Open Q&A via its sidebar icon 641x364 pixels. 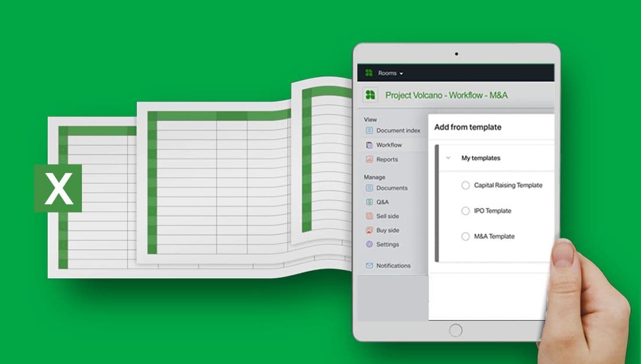click(369, 202)
